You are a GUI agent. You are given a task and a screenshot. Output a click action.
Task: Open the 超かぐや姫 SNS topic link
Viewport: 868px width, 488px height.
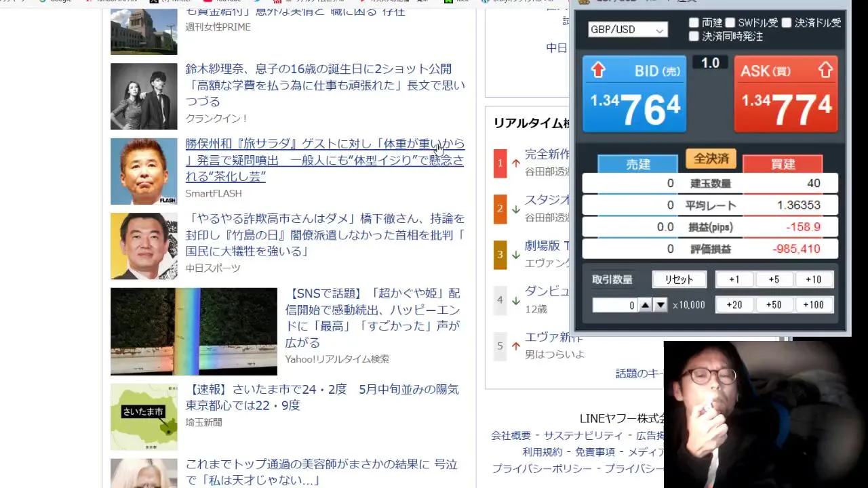pos(373,318)
